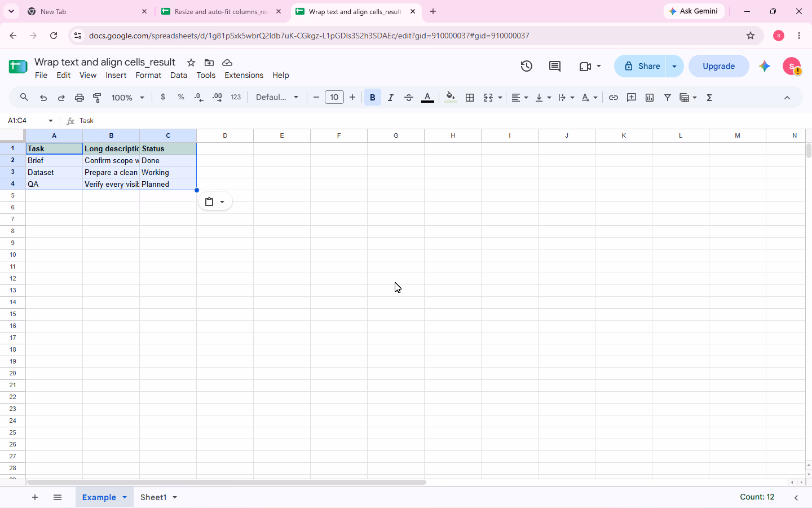812x508 pixels.
Task: Open the Format menu
Action: (148, 75)
